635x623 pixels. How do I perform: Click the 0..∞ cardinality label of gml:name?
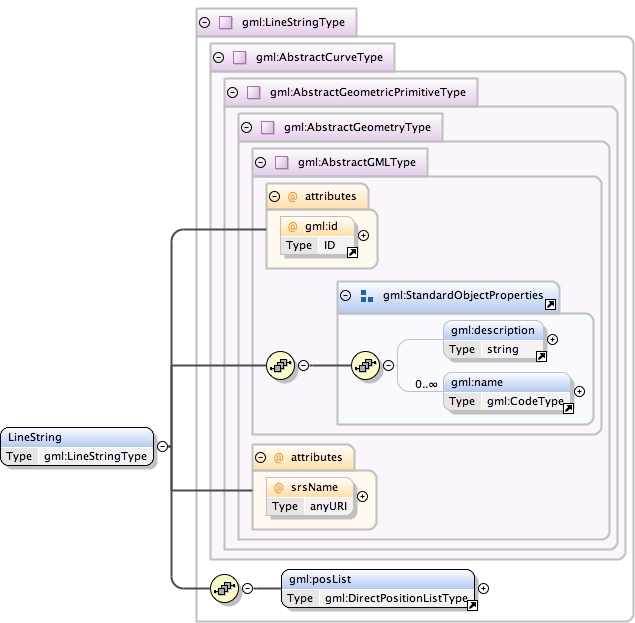coord(426,384)
